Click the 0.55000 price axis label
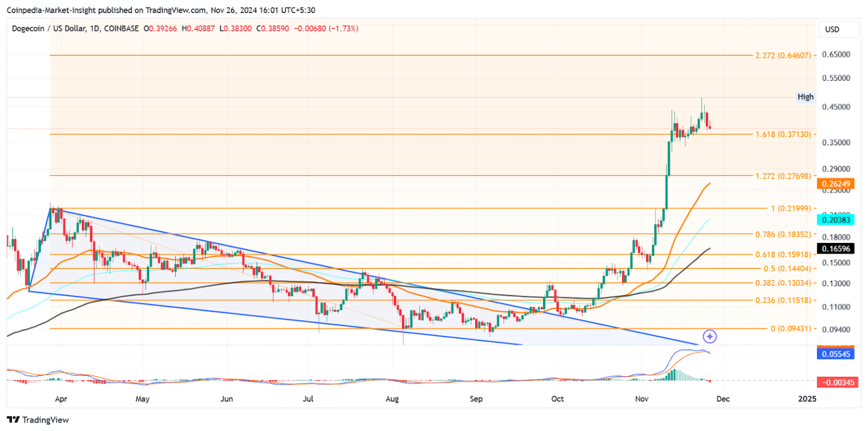868x431 pixels. pos(836,79)
